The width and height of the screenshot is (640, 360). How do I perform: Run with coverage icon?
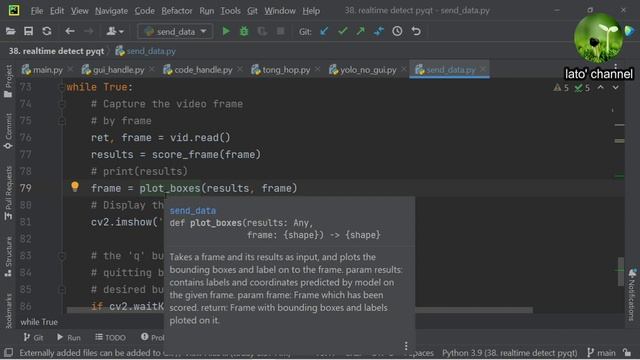[x=262, y=31]
